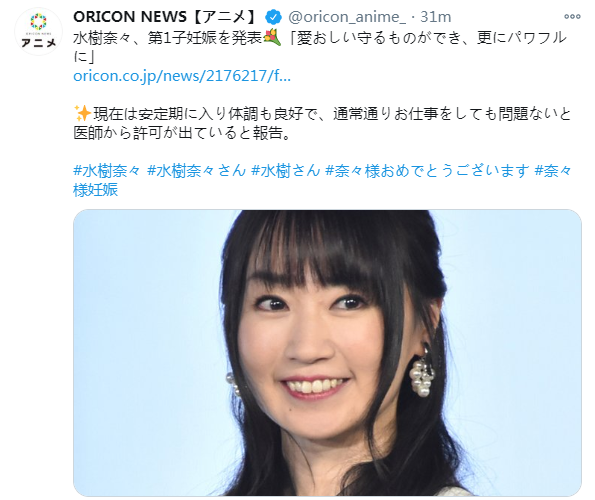Click the bouquet emoji in the headline

coord(272,38)
